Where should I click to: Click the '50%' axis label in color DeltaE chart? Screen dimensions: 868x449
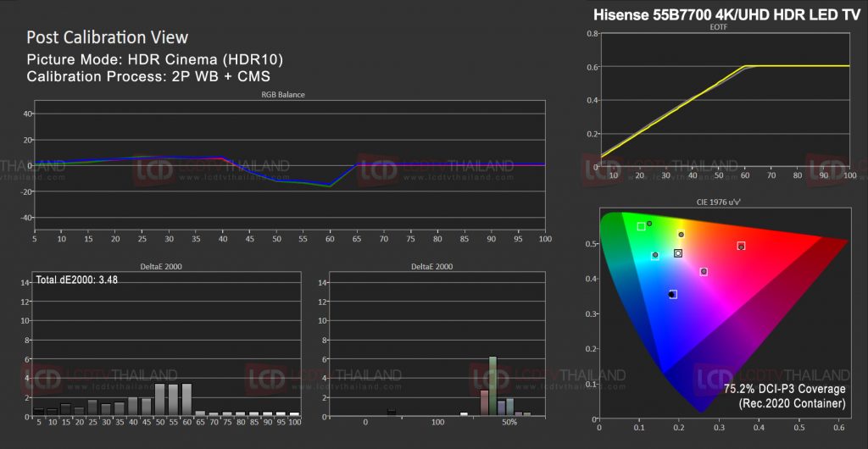point(509,423)
